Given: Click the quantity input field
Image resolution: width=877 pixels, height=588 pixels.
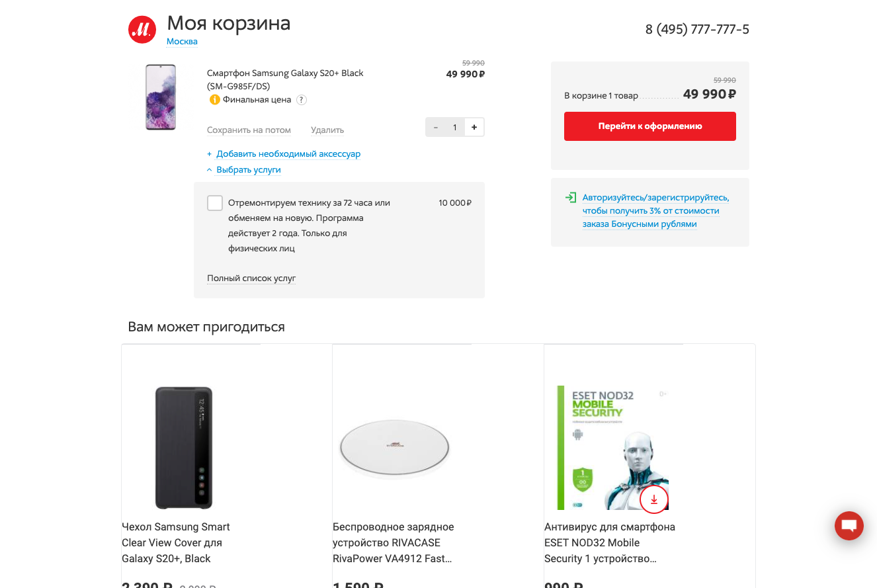Looking at the screenshot, I should (x=455, y=127).
